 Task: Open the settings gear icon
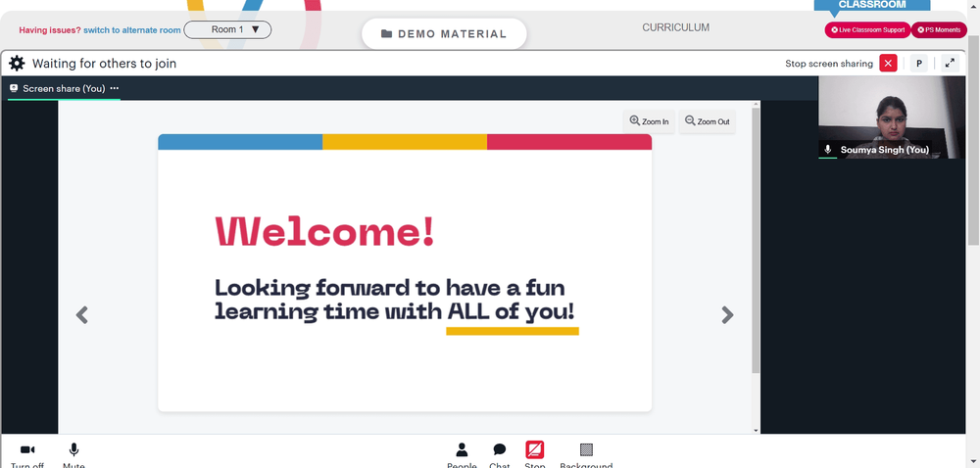[x=17, y=63]
